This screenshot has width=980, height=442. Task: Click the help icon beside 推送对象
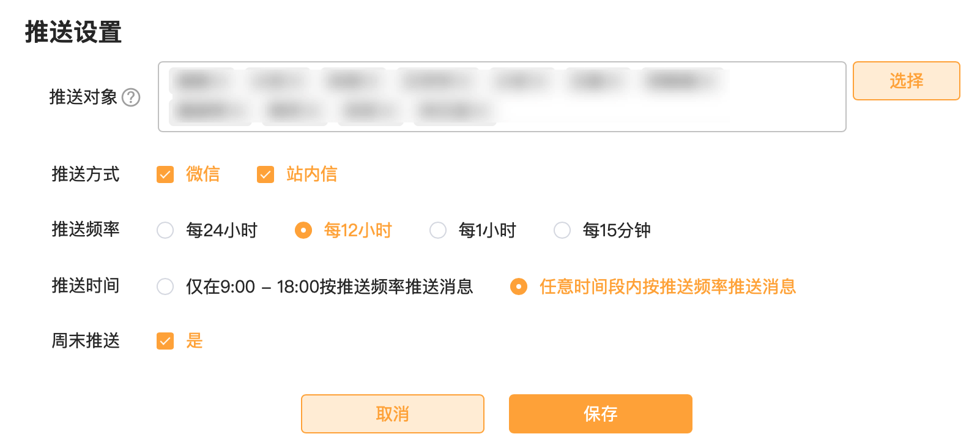(131, 97)
